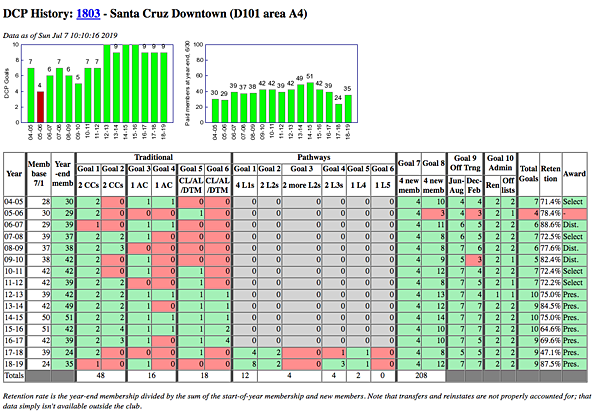Screen dimensions: 600x415
Task: Open the 1803 club link in heading
Action: pos(88,14)
